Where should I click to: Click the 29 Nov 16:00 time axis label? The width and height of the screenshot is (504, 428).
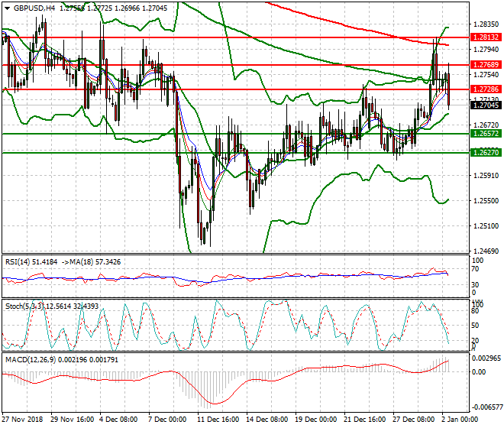click(72, 420)
